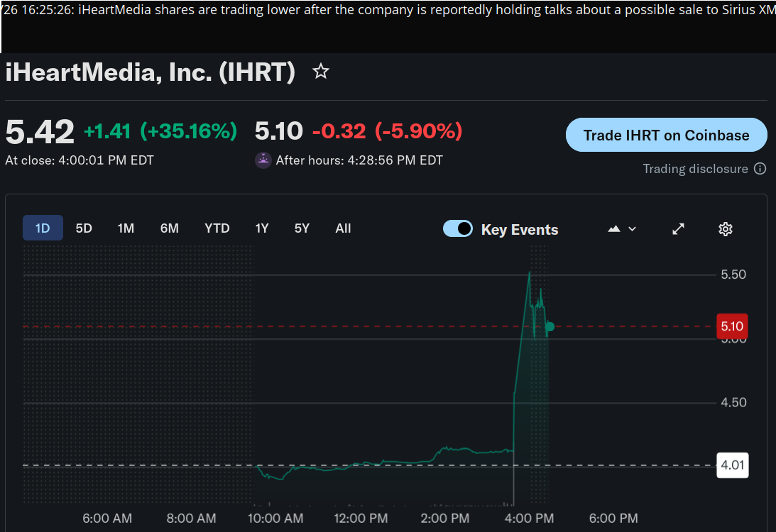
Task: Select the 5Y range tab
Action: pos(302,228)
